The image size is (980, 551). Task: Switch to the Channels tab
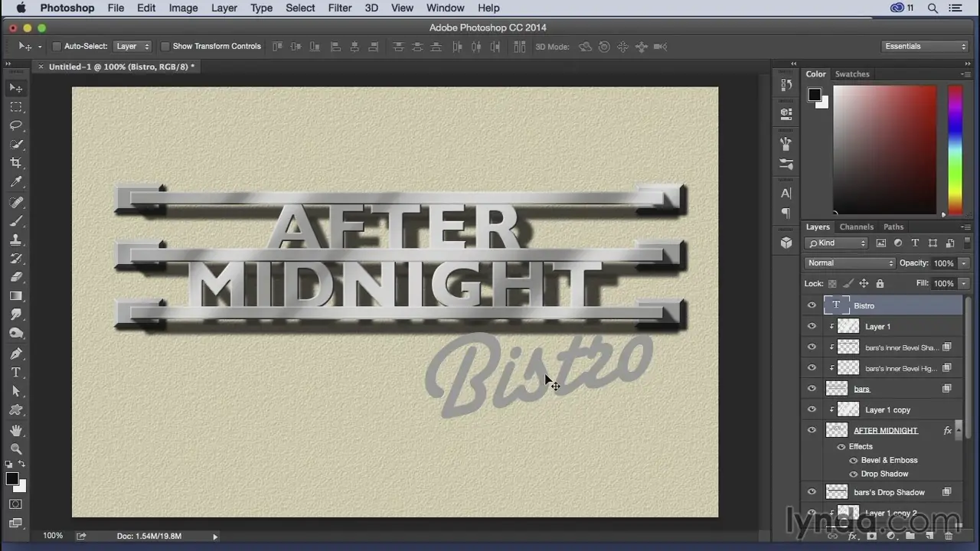pyautogui.click(x=856, y=227)
